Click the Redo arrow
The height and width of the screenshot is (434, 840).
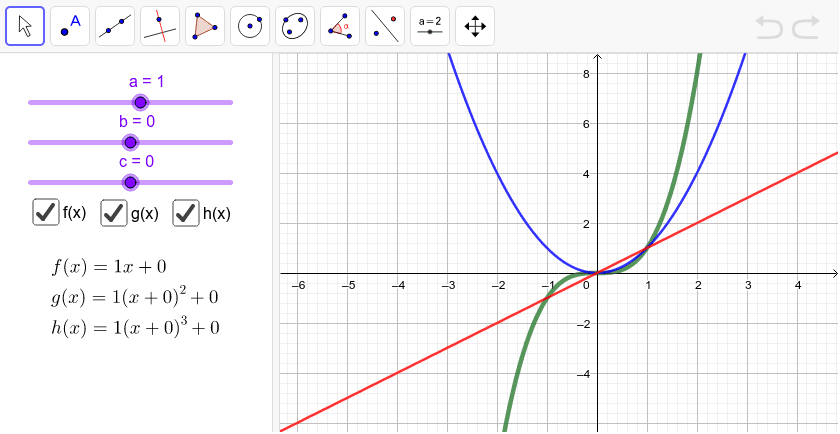pyautogui.click(x=806, y=27)
